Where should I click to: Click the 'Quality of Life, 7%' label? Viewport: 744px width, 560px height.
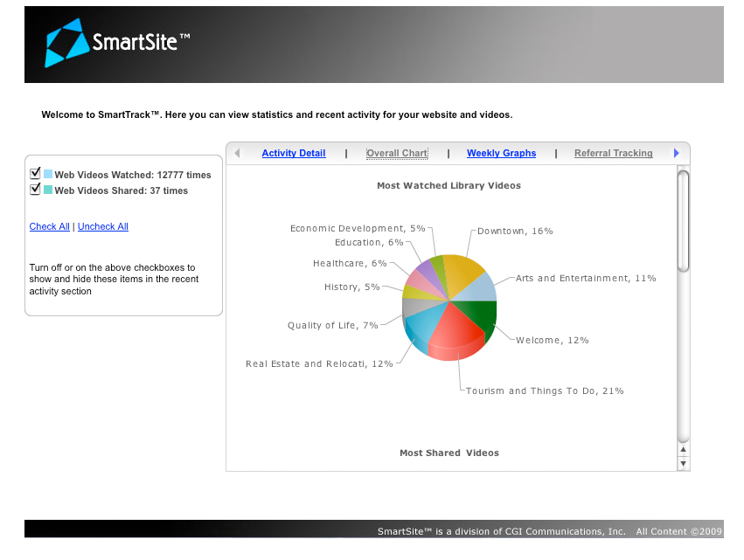[x=332, y=326]
